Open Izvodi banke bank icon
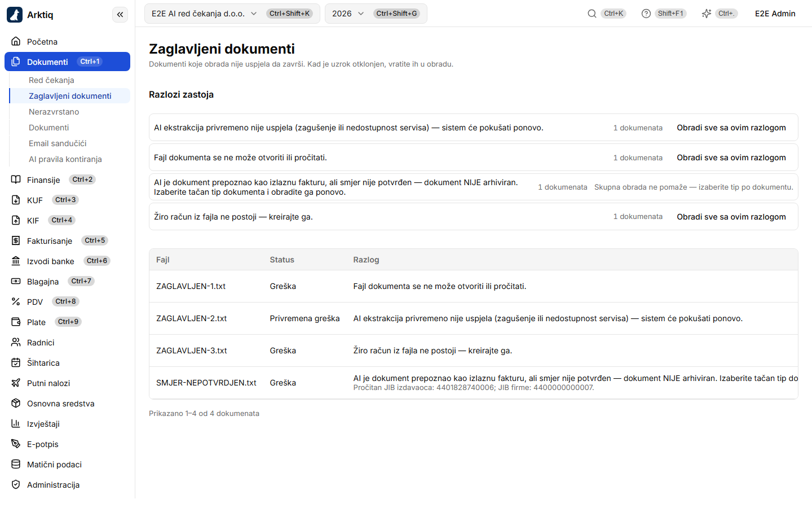Screen dimensions: 812x508 (x=16, y=261)
